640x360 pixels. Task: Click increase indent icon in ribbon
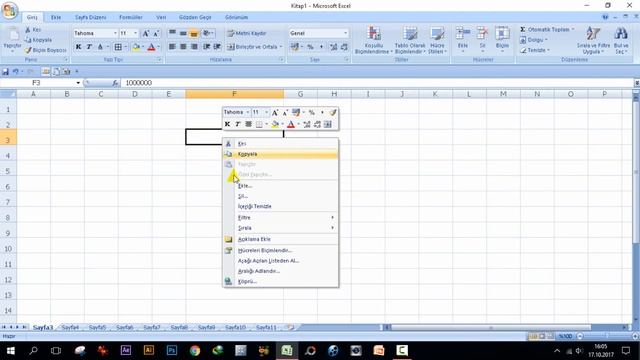click(217, 47)
